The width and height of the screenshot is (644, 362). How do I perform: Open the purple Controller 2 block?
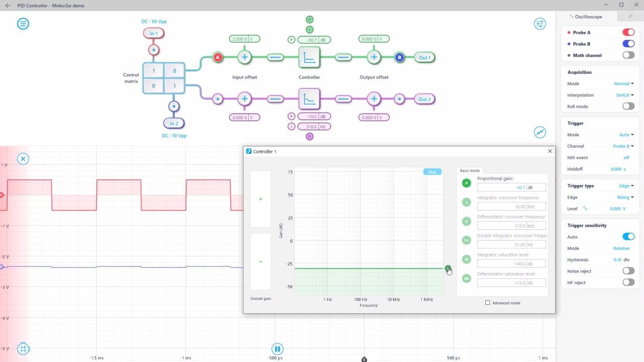click(x=309, y=99)
